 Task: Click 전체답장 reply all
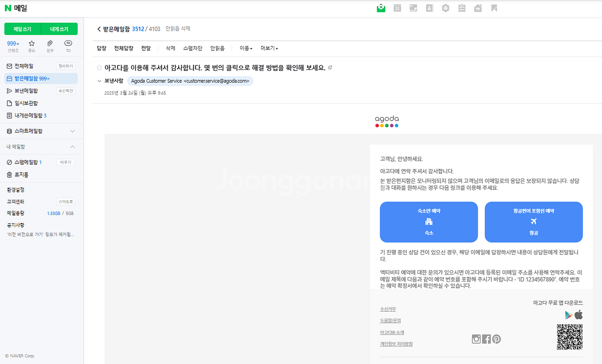tap(124, 48)
